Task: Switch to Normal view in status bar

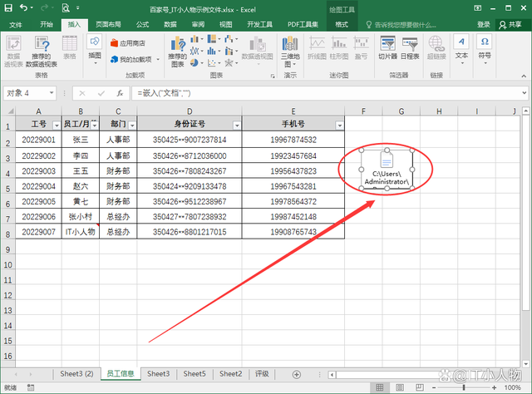Action: click(x=379, y=387)
